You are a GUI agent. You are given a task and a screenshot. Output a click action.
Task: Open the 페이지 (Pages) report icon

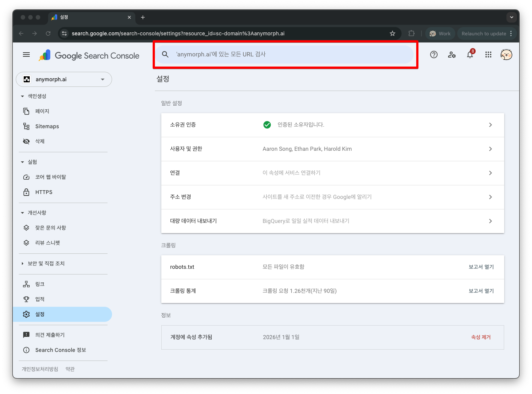[x=26, y=111]
